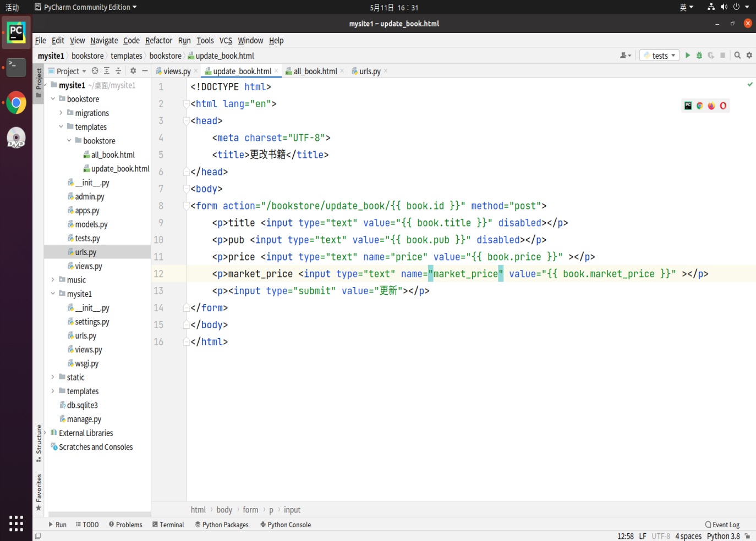Open the Event Log
Viewport: 756px width, 541px height.
pos(722,525)
